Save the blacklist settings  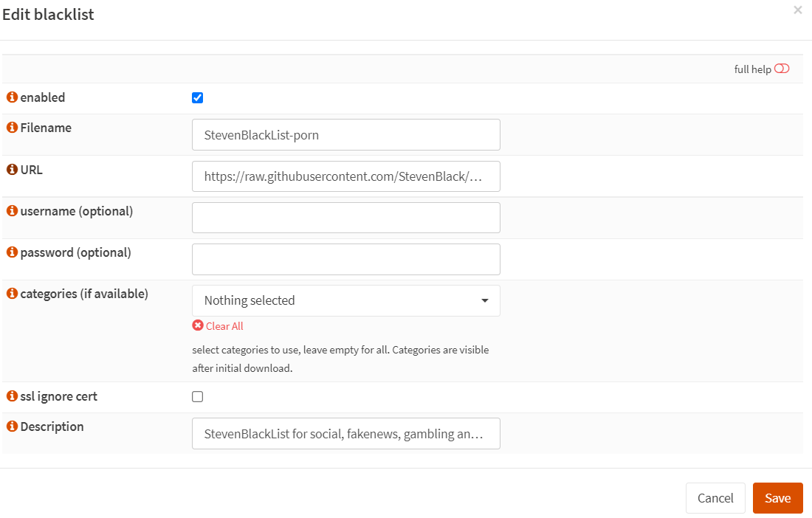click(777, 498)
